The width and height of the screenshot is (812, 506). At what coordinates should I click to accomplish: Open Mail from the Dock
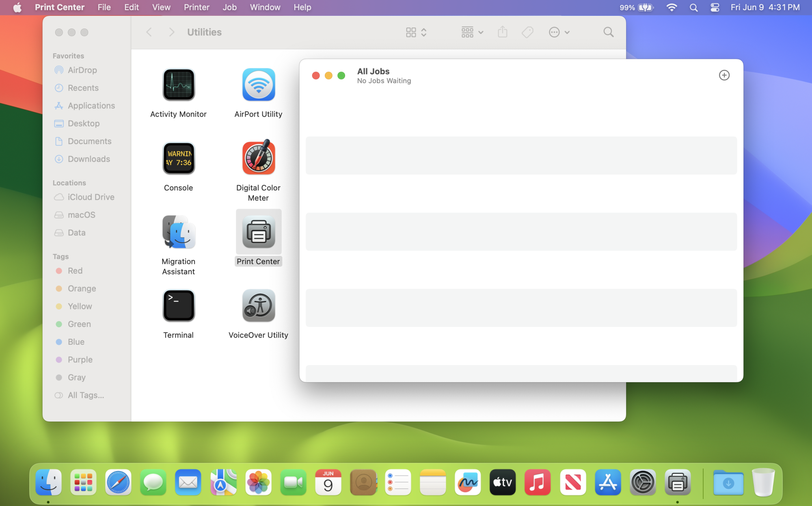pos(188,482)
